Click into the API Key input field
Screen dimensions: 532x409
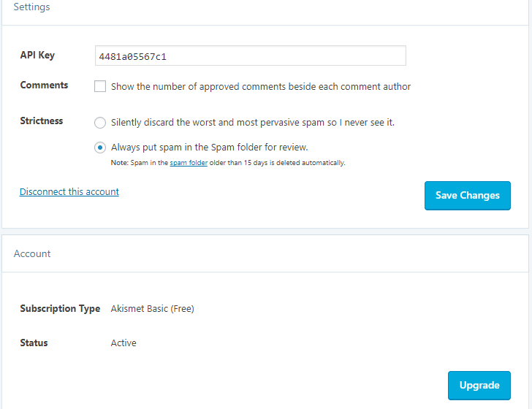click(251, 56)
